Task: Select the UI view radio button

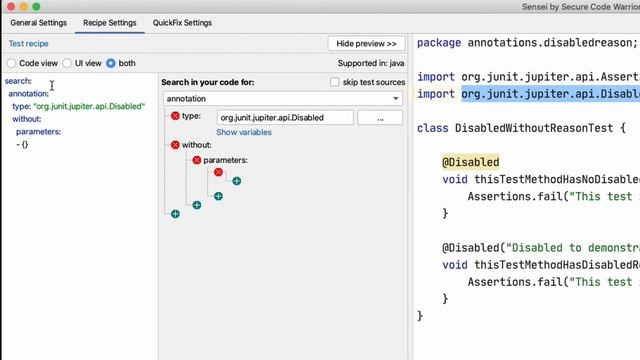Action: 67,63
